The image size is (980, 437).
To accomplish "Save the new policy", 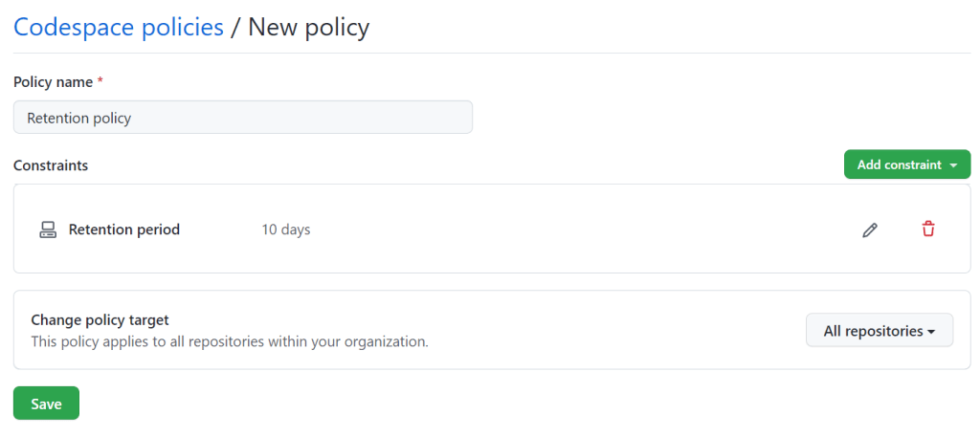I will 46,404.
